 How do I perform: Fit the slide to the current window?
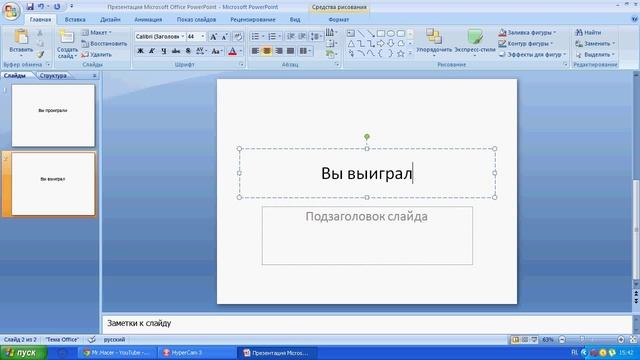coord(633,340)
